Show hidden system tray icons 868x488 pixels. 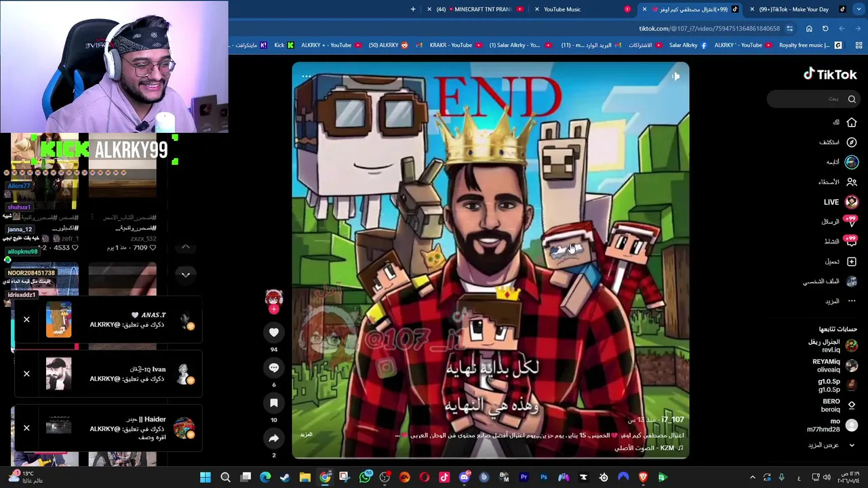tap(752, 478)
